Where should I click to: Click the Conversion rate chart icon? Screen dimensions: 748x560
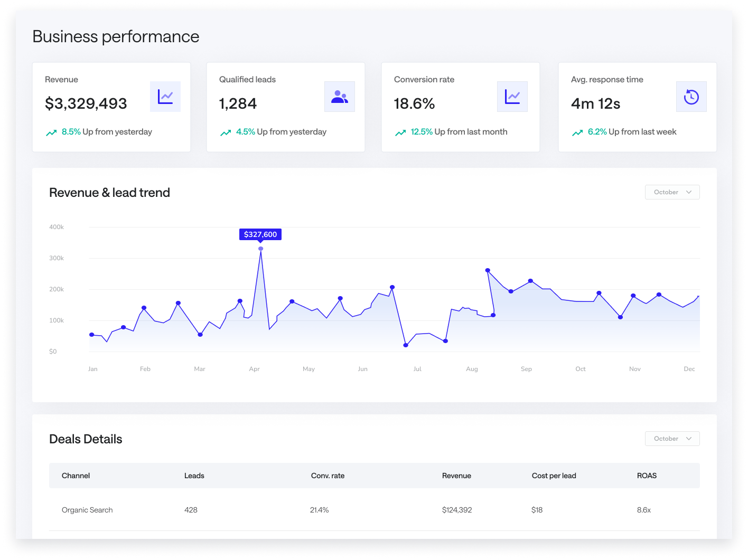click(512, 97)
